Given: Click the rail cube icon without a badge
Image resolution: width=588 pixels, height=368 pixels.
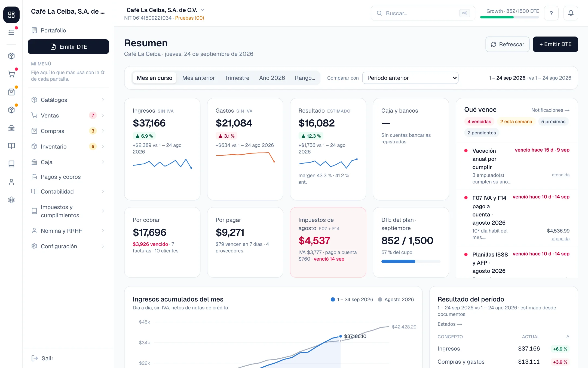Looking at the screenshot, I should coord(11,56).
